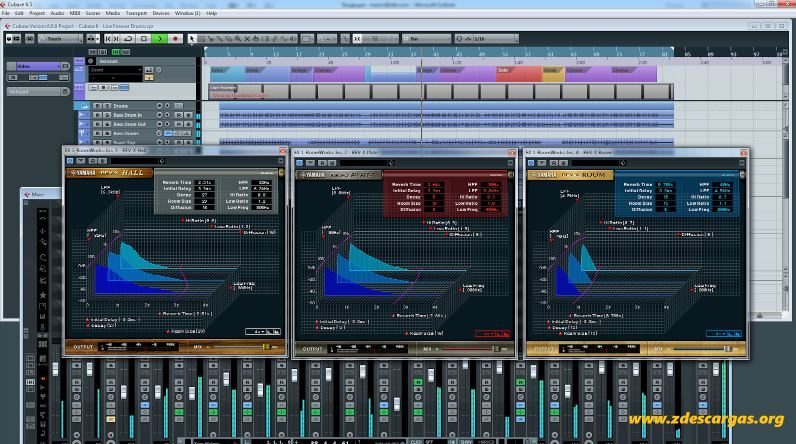
Task: Open the Touch automation mode dropdown
Action: [60, 39]
